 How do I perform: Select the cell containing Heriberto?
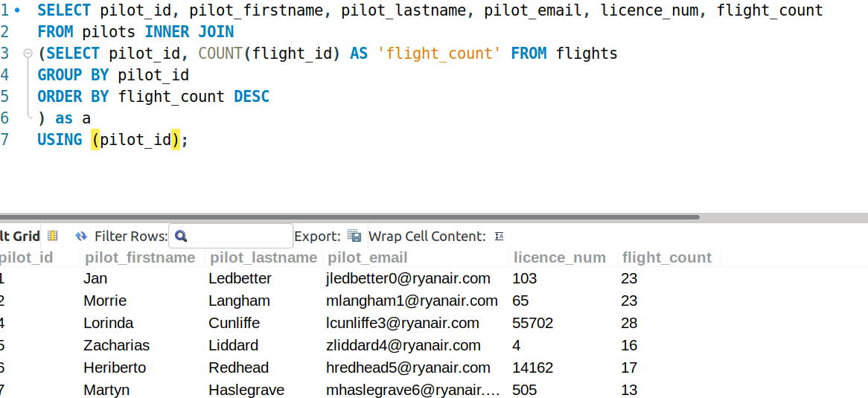coord(113,367)
